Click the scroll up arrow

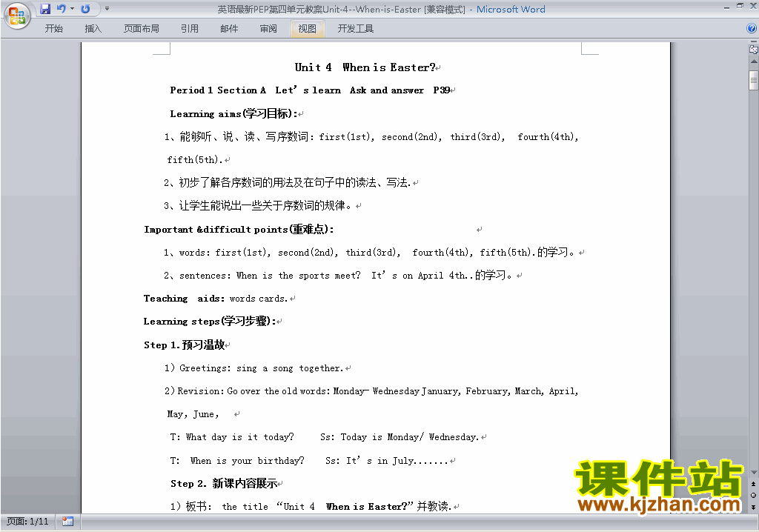[x=753, y=62]
